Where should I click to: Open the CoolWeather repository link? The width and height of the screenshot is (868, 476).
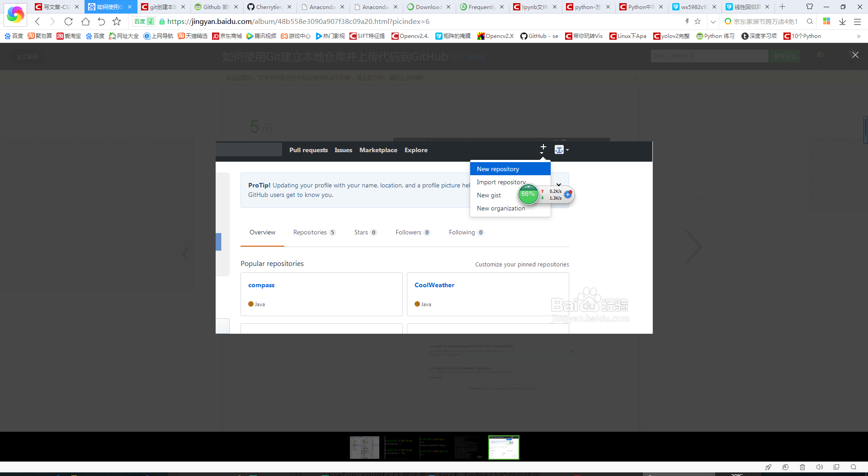(434, 285)
